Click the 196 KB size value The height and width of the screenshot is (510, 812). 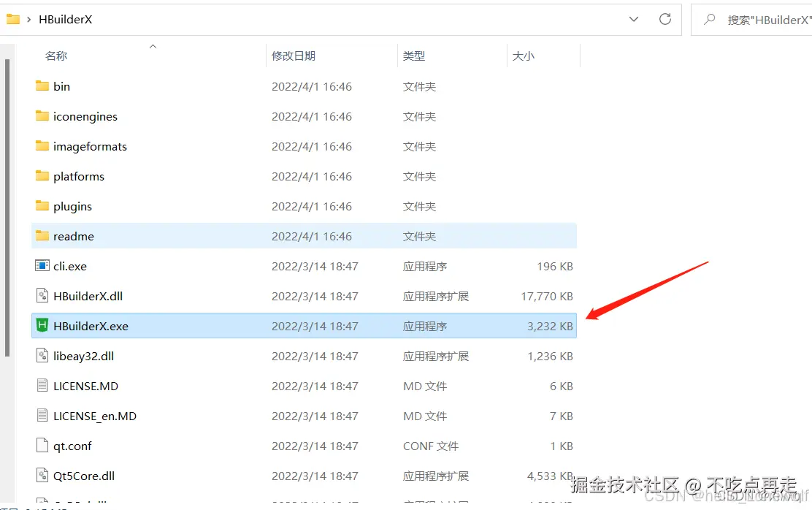555,267
